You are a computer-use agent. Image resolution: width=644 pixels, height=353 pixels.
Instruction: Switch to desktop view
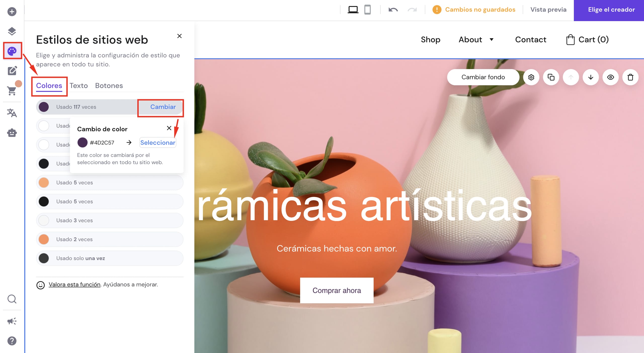click(353, 10)
